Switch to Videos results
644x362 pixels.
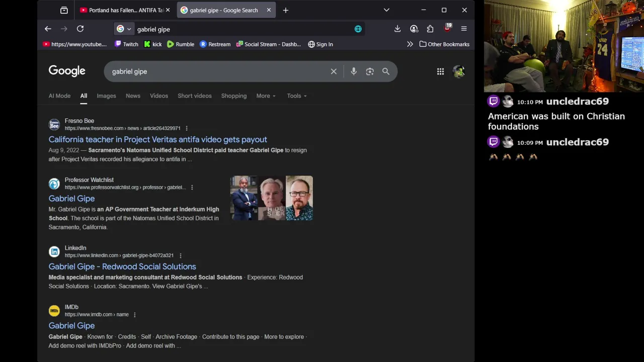click(159, 96)
